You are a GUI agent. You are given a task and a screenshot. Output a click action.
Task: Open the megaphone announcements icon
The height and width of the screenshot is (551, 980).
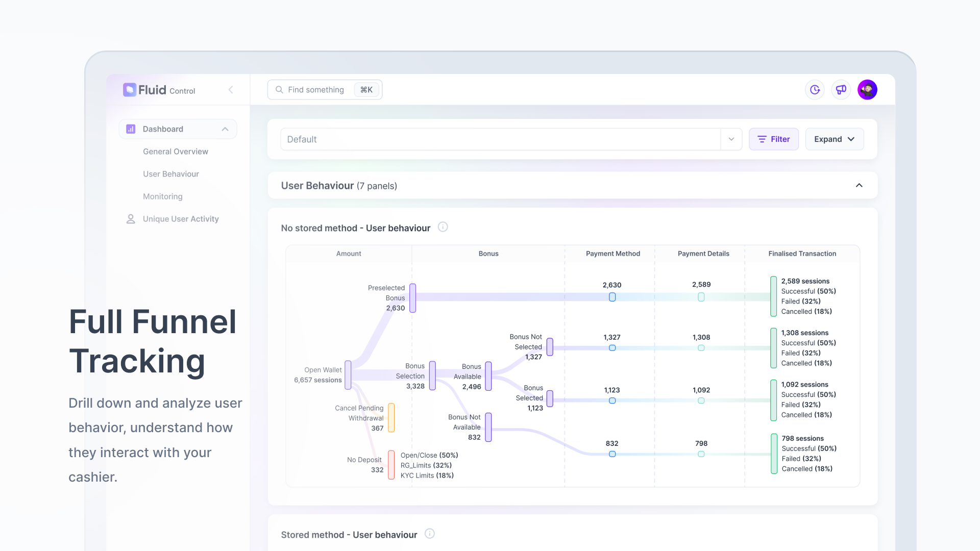(x=841, y=90)
